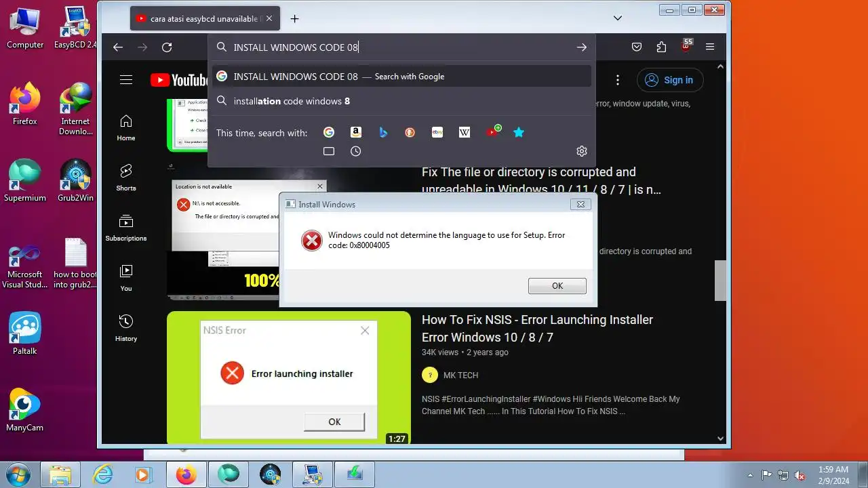Search with Google one-off engine icon

329,132
